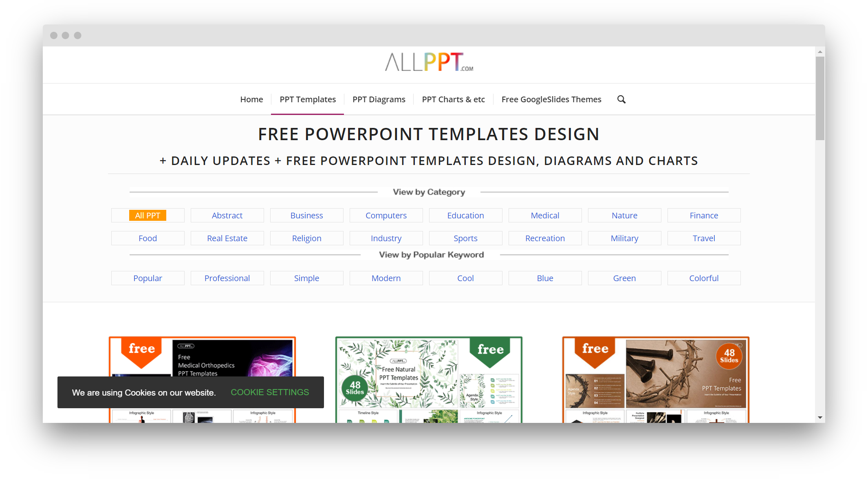The image size is (868, 484).
Task: Click the Home navigation link
Action: 251,99
